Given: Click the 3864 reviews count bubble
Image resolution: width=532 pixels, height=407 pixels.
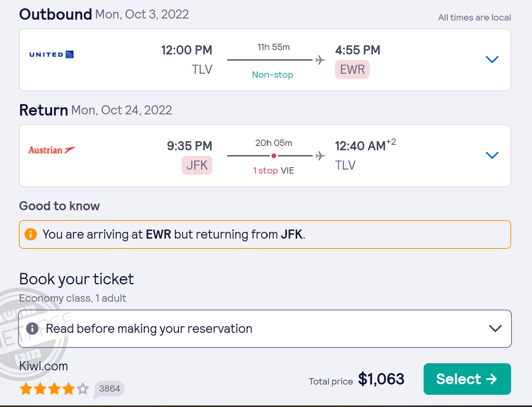Looking at the screenshot, I should coord(110,389).
